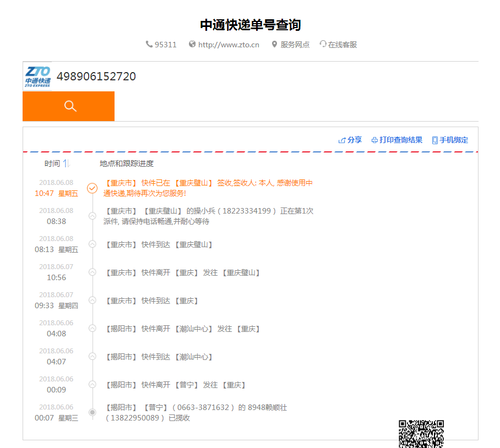Image resolution: width=500 pixels, height=448 pixels.
Task: Click the orange signed-for delivery status text
Action: (x=208, y=188)
